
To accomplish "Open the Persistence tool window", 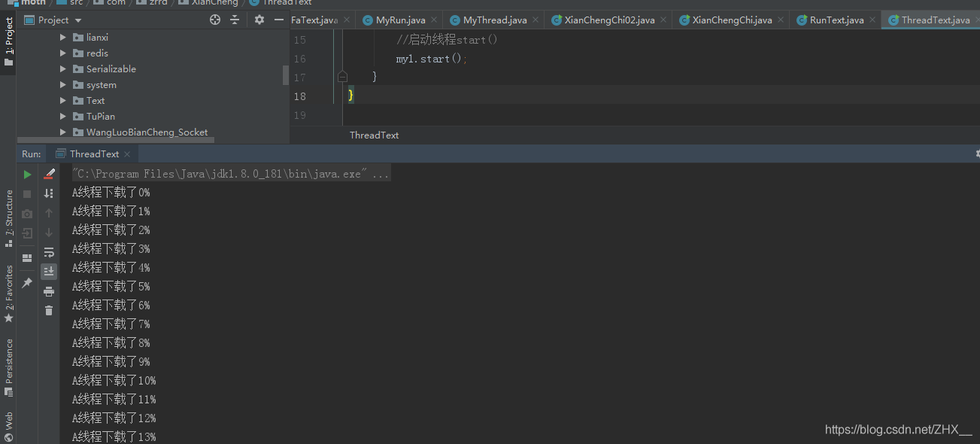I will tap(8, 367).
